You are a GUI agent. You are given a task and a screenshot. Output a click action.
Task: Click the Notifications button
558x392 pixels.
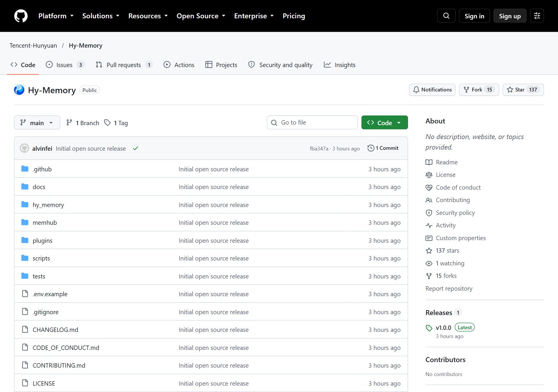(432, 90)
